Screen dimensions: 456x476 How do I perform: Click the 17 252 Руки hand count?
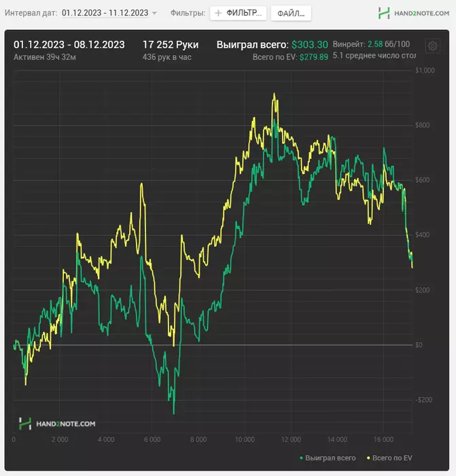pos(171,45)
